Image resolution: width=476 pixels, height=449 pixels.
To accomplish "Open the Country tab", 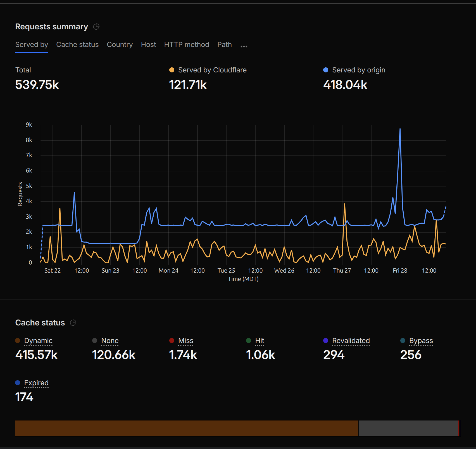I will coord(120,45).
